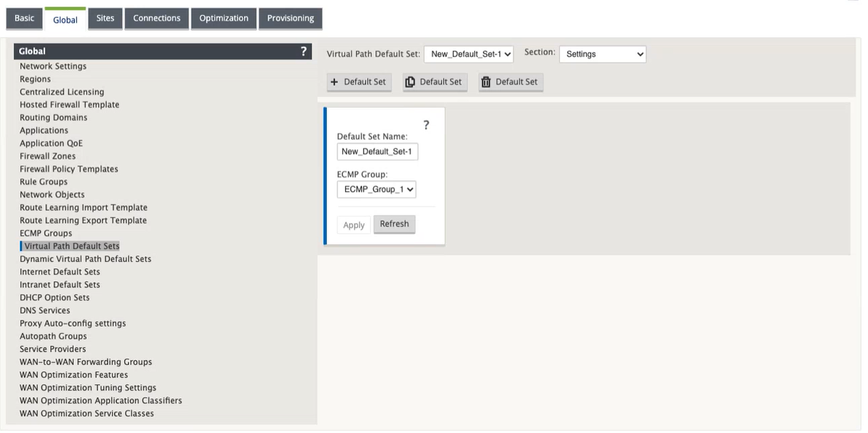Open the Connections tab
Screen dimensions: 868x433
tap(157, 19)
